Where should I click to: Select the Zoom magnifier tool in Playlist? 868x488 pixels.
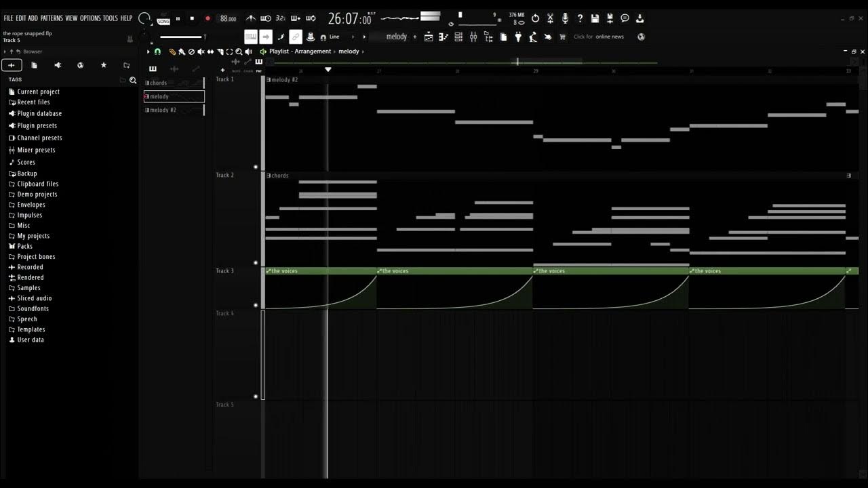click(239, 52)
